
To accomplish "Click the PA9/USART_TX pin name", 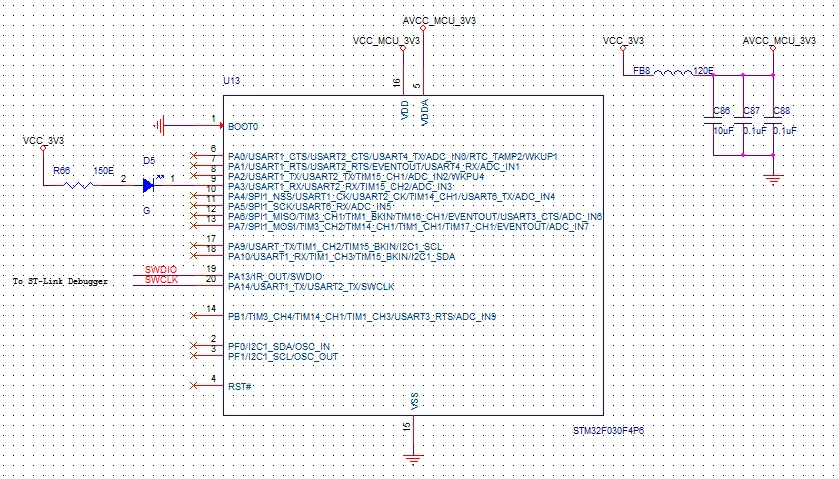I will (335, 246).
